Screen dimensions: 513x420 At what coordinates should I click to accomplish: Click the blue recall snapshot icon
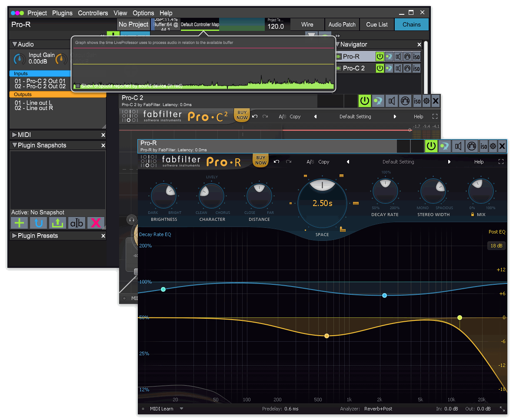tap(39, 223)
